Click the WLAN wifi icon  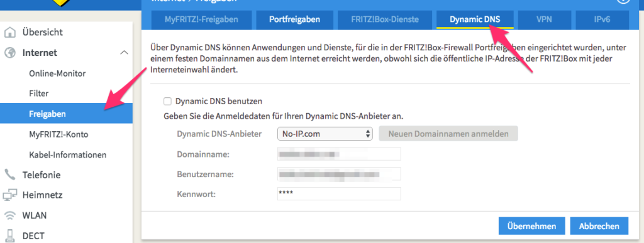click(10, 215)
